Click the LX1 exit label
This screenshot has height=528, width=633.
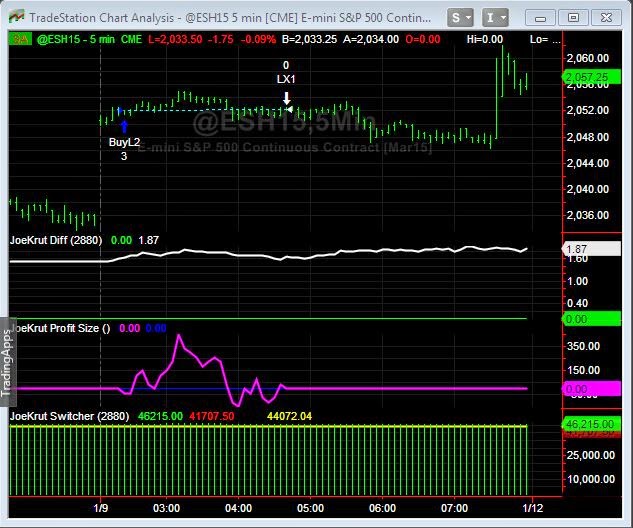[286, 79]
